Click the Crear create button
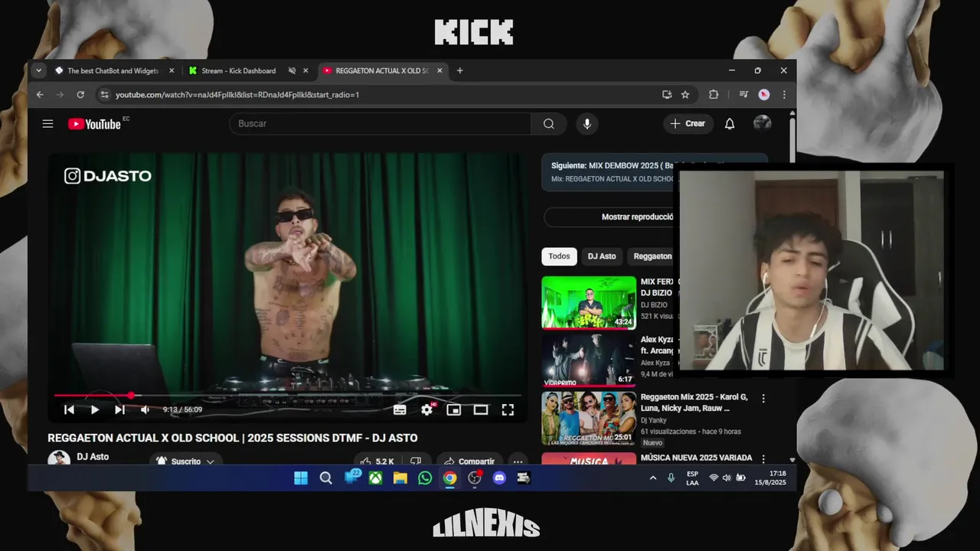 [x=688, y=123]
